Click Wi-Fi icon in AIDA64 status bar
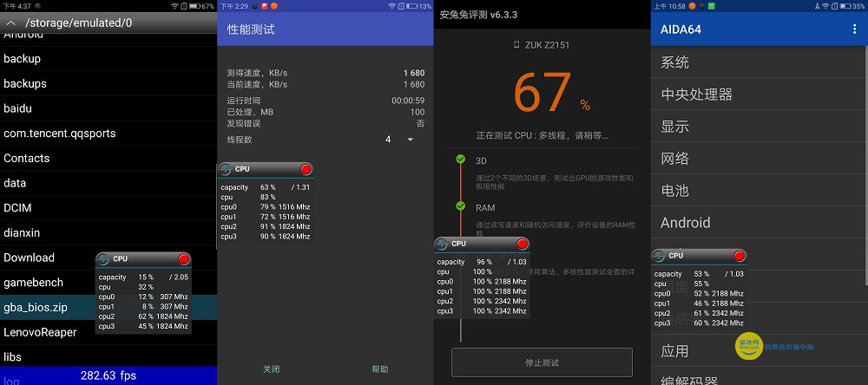The image size is (868, 385). (825, 6)
